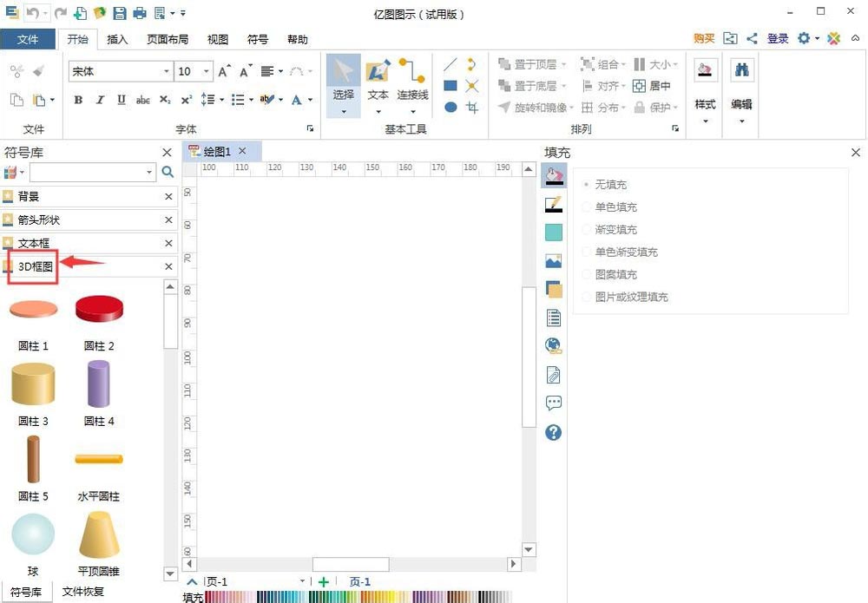Select the 圆柱 1 shape thumbnail
Viewport: 868px width, 603px height.
pos(33,308)
